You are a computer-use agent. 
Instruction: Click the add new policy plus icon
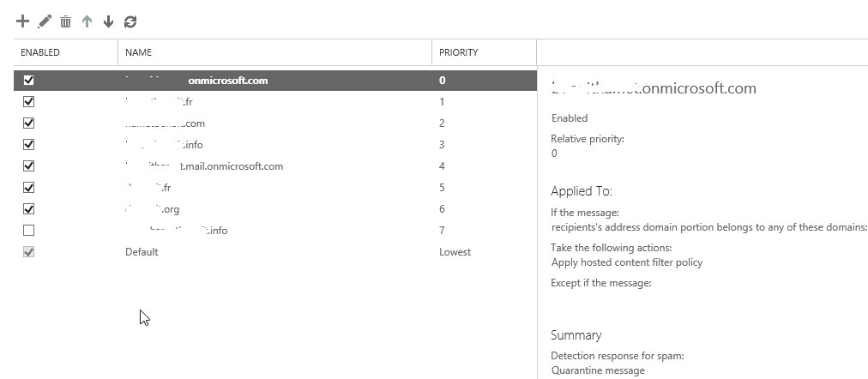pos(23,21)
